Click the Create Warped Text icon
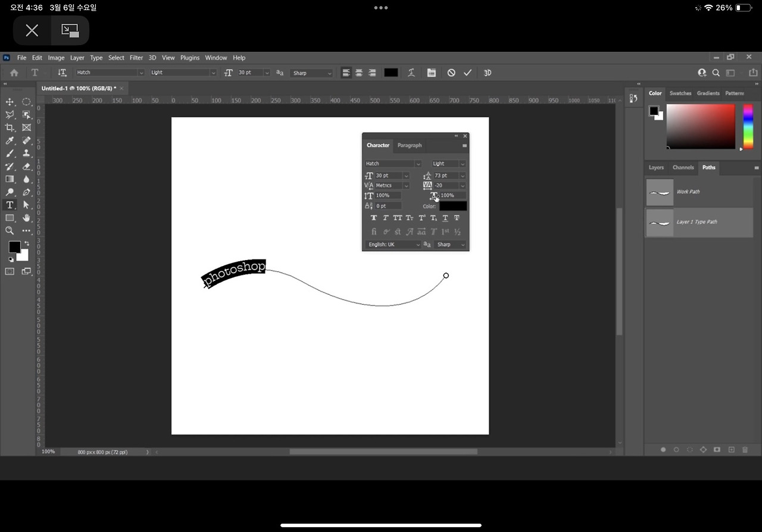Viewport: 762px width, 532px height. coord(411,73)
